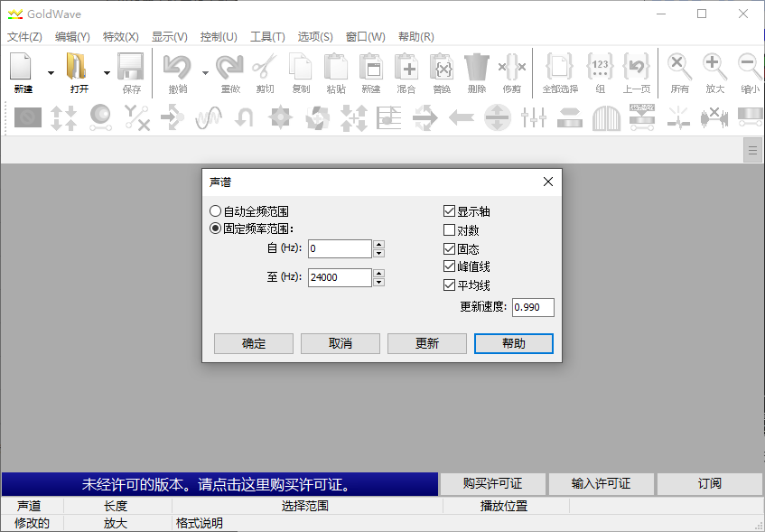765x532 pixels.
Task: Open the 选项(S) menu
Action: tap(314, 37)
